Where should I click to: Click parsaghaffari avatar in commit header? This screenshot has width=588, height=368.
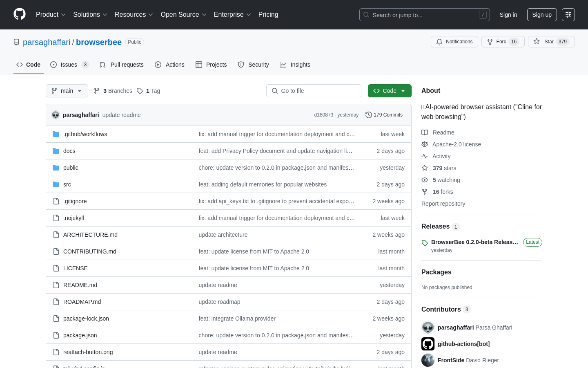pos(56,115)
